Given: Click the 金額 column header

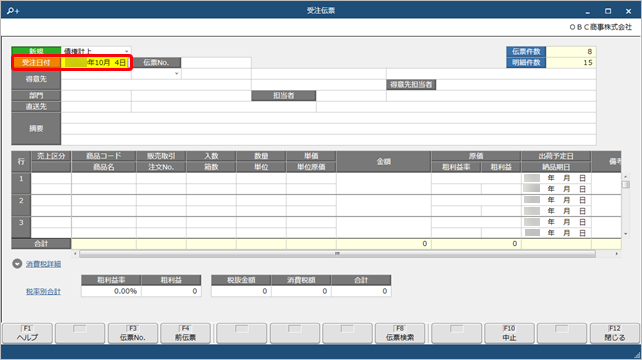Looking at the screenshot, I should [x=384, y=161].
